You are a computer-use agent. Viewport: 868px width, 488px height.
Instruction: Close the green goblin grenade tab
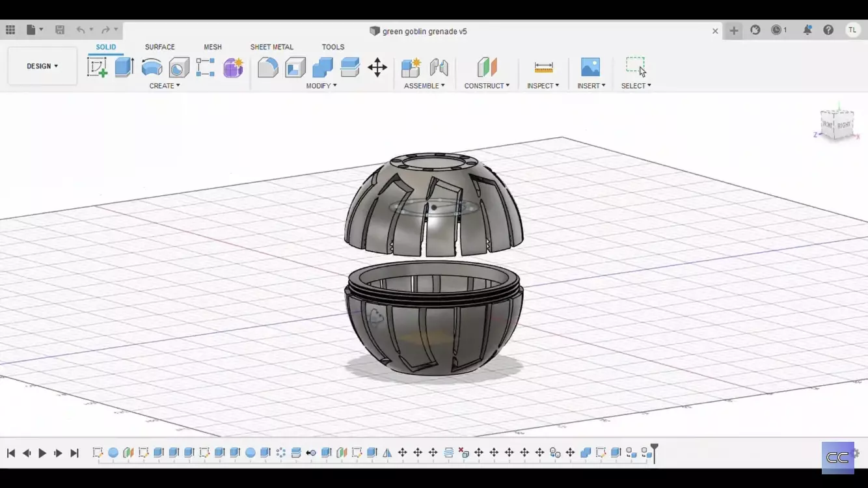pos(715,31)
